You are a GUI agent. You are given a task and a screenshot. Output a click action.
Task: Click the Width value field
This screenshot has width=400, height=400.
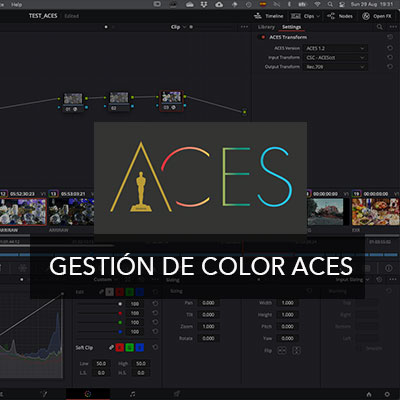coord(287,303)
